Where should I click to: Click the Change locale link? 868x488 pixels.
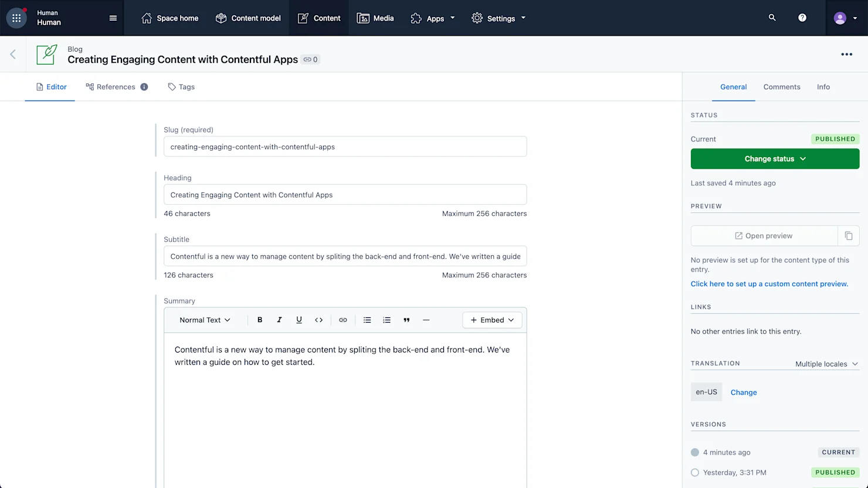(x=744, y=392)
